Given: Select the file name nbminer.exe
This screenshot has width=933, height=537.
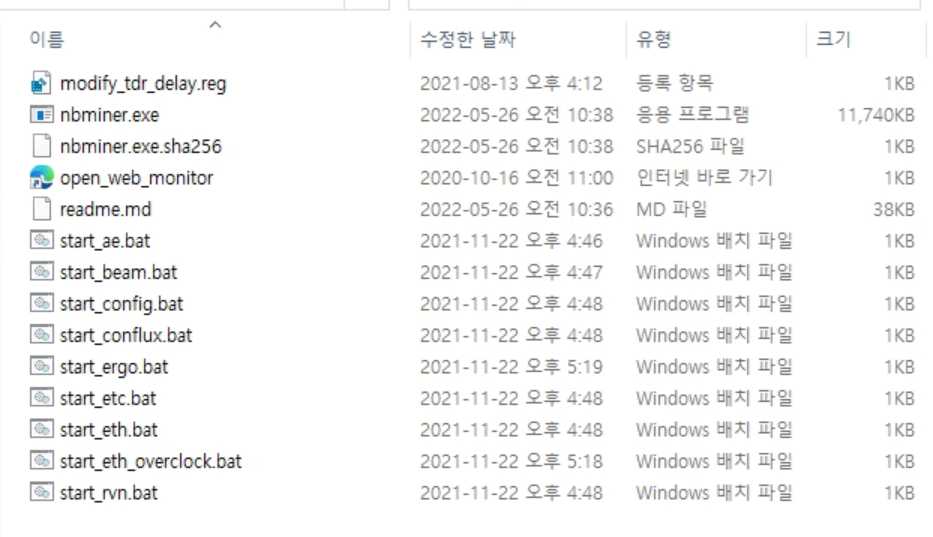Looking at the screenshot, I should click(109, 114).
